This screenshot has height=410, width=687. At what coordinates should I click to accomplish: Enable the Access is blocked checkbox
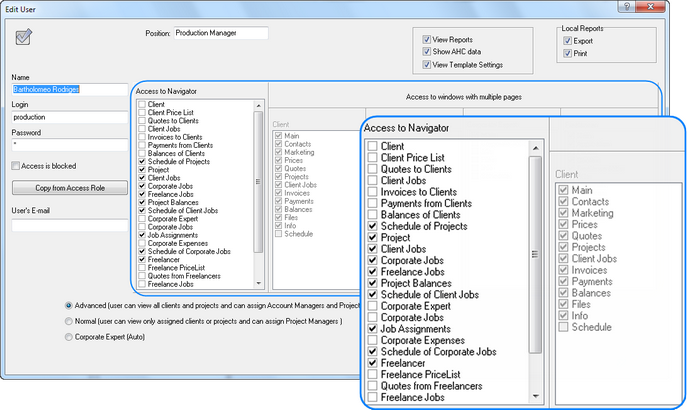(x=16, y=166)
